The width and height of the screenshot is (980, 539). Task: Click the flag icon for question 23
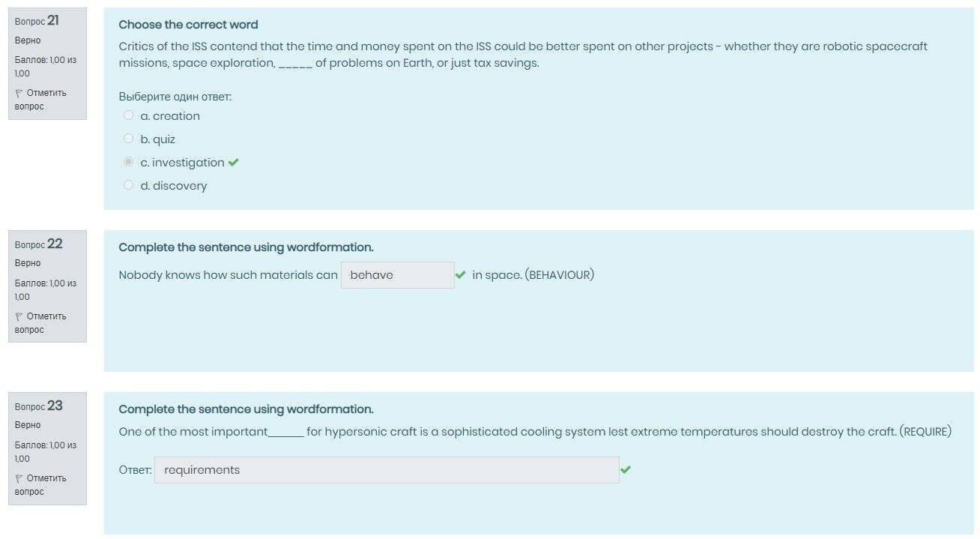[x=19, y=478]
